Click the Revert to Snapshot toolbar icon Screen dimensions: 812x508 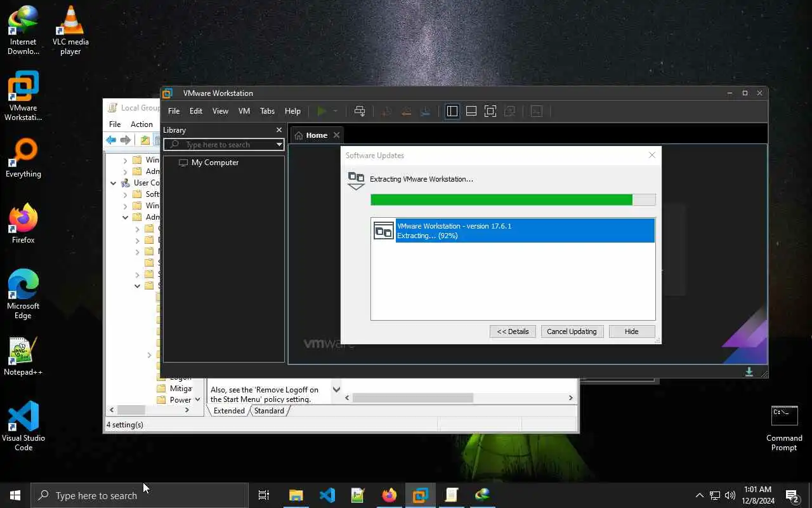407,111
